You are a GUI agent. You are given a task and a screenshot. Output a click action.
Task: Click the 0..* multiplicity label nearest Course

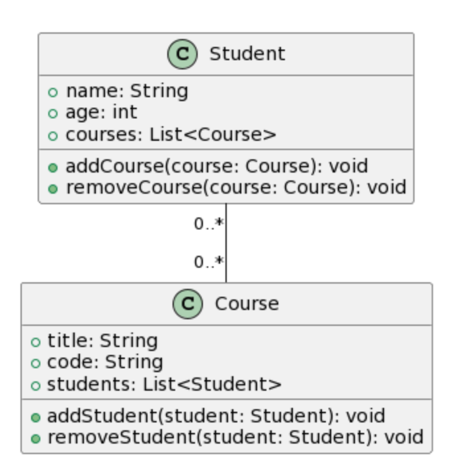coord(208,262)
